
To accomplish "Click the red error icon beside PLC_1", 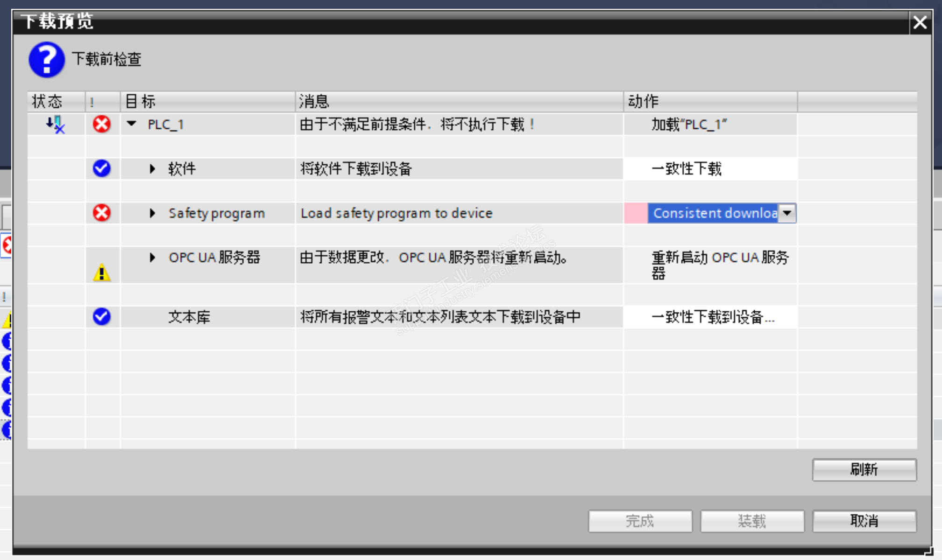I will pyautogui.click(x=101, y=124).
